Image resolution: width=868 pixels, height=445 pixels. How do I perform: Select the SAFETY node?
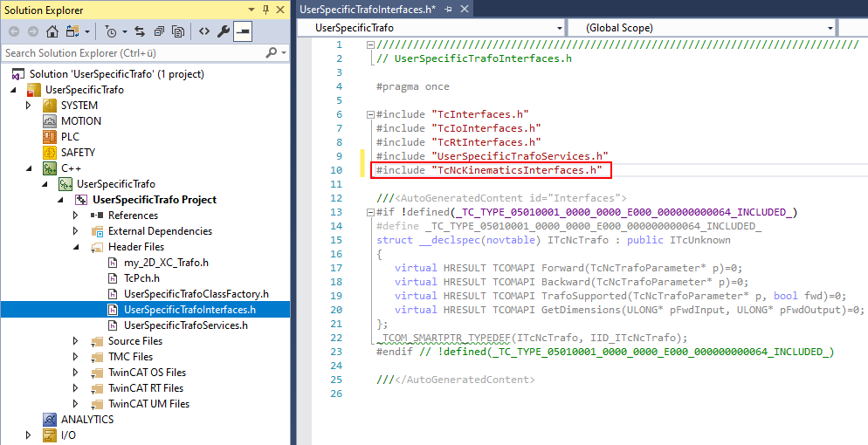click(x=78, y=152)
